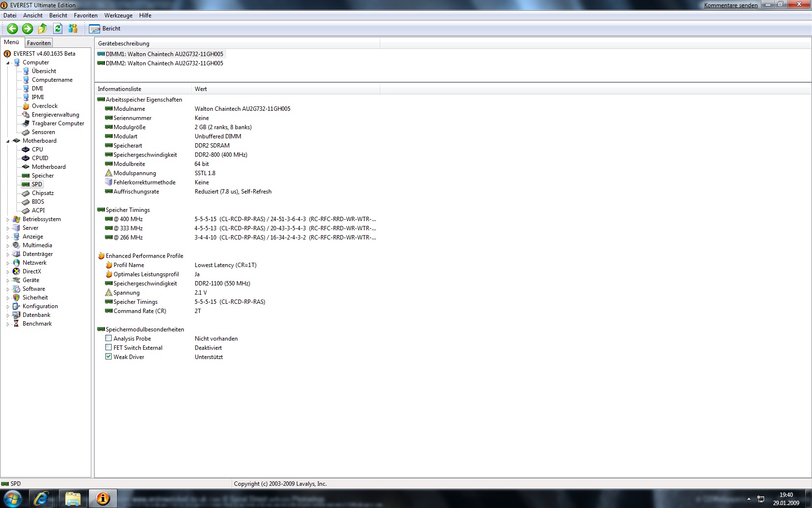Expand the Server tree node
Screen dimensions: 812x508
click(x=8, y=228)
